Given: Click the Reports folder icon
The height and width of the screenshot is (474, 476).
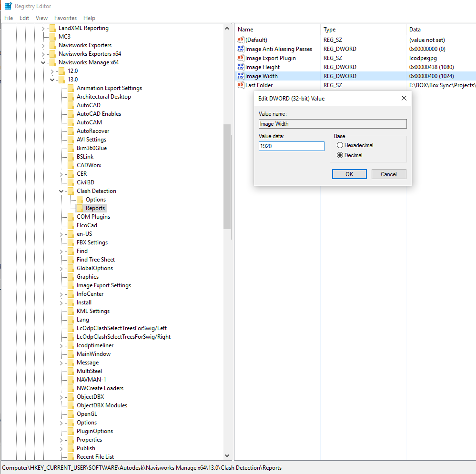Looking at the screenshot, I should point(80,208).
